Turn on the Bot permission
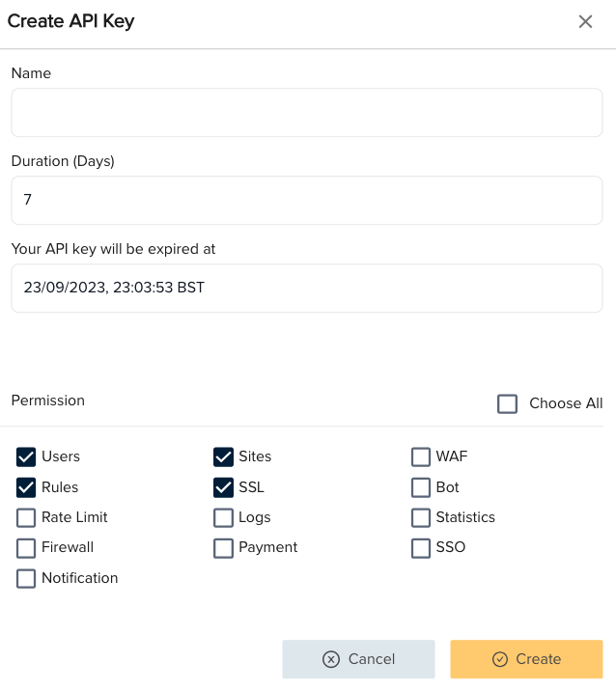 click(421, 487)
